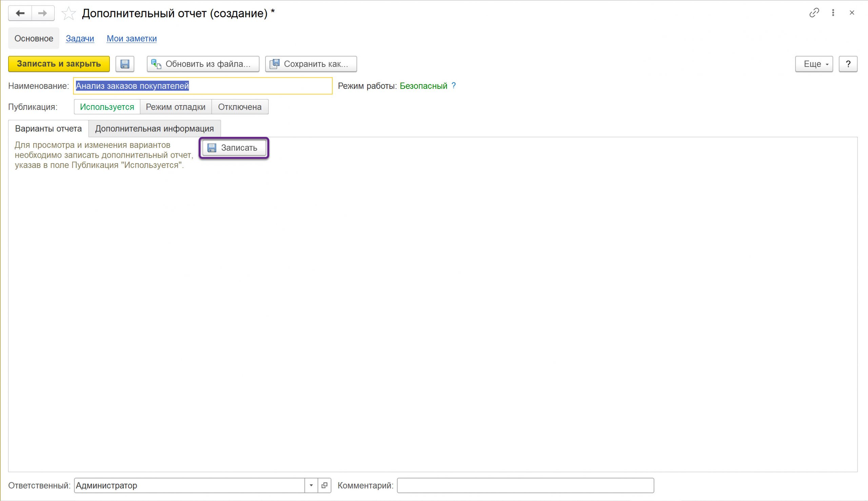Viewport: 868px width, 501px height.
Task: Select Используется publication mode
Action: pos(107,107)
